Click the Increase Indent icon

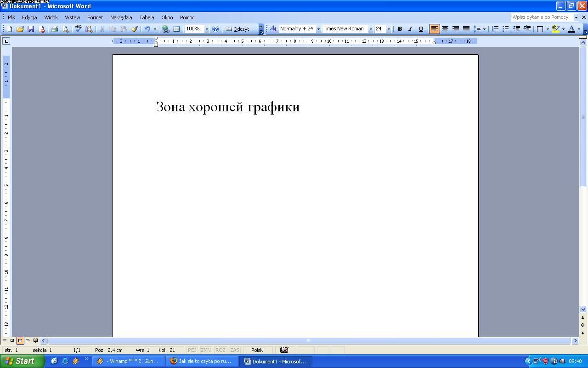(x=527, y=29)
